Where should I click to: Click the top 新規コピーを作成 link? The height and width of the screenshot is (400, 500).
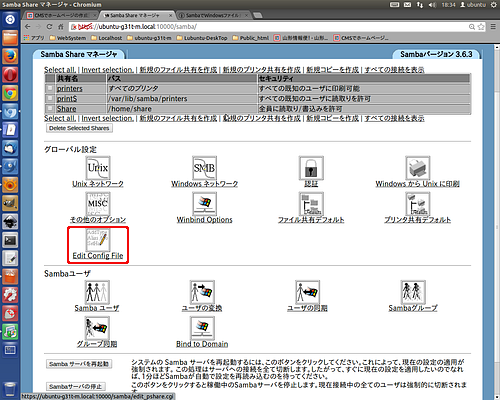click(x=333, y=70)
